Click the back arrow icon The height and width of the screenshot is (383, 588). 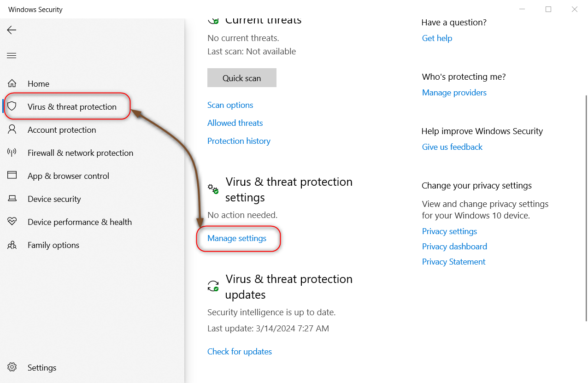click(12, 30)
